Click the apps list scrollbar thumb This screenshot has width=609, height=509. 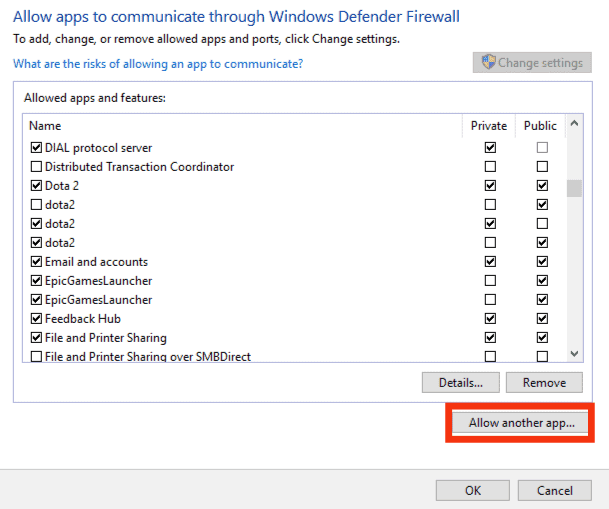coord(574,188)
